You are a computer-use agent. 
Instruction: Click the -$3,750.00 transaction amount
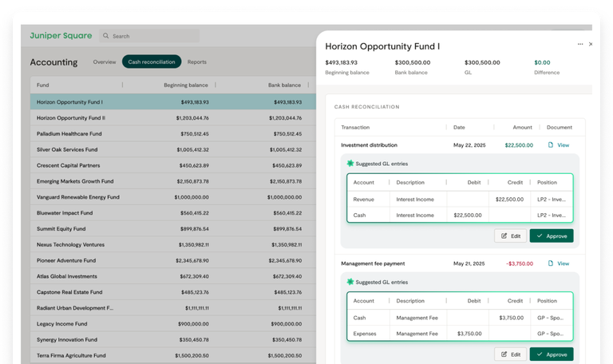click(520, 263)
